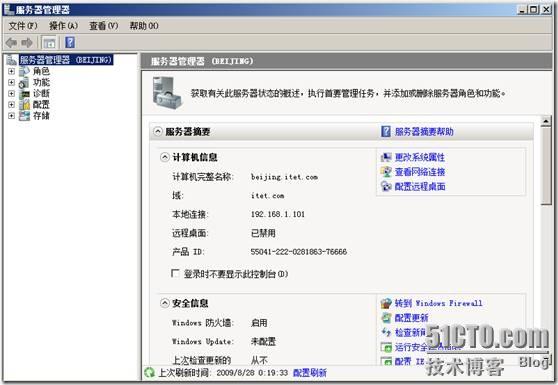Viewport: 558px width, 385px height.
Task: Click the 查看网络连接 link
Action: (420, 172)
